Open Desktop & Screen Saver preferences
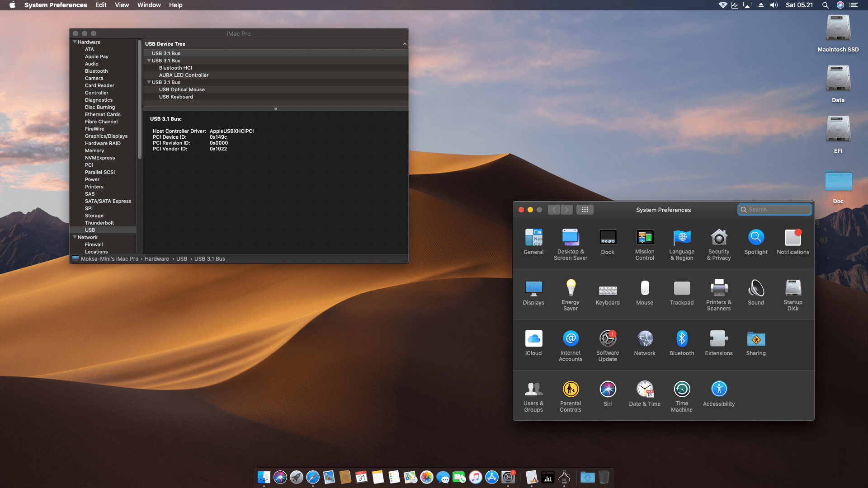Image resolution: width=868 pixels, height=488 pixels. pos(571,244)
